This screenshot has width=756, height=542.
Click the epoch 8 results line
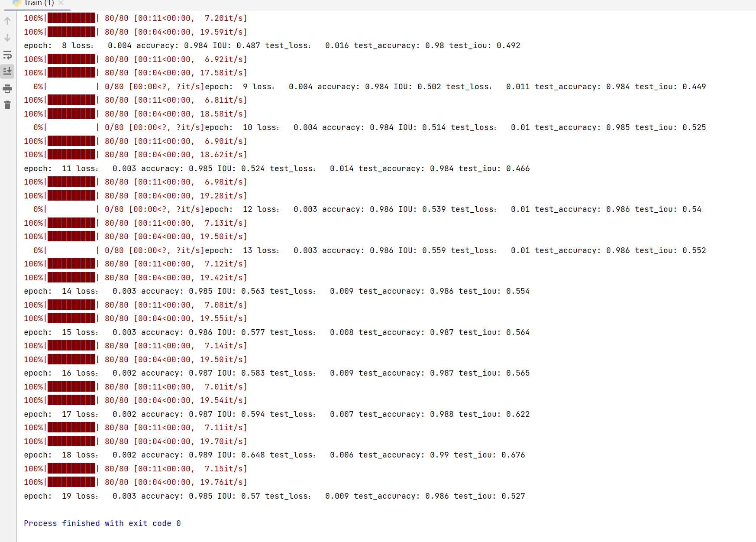272,45
